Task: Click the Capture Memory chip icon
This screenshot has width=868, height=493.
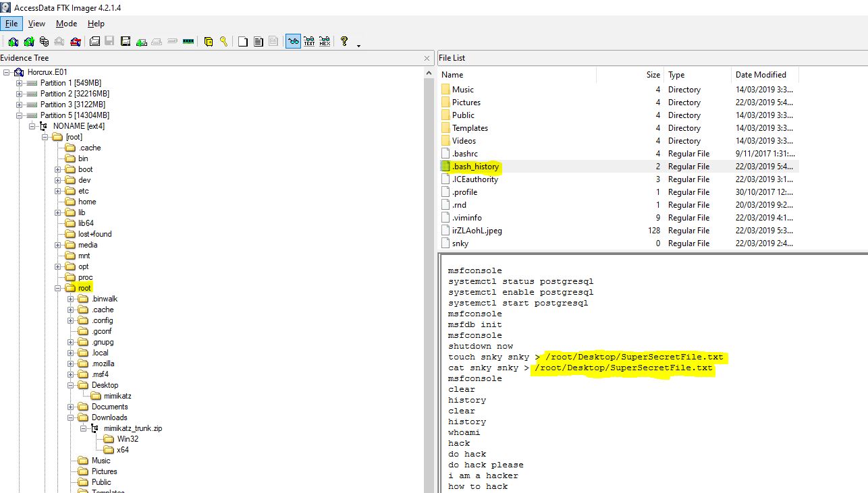Action: pyautogui.click(x=188, y=41)
